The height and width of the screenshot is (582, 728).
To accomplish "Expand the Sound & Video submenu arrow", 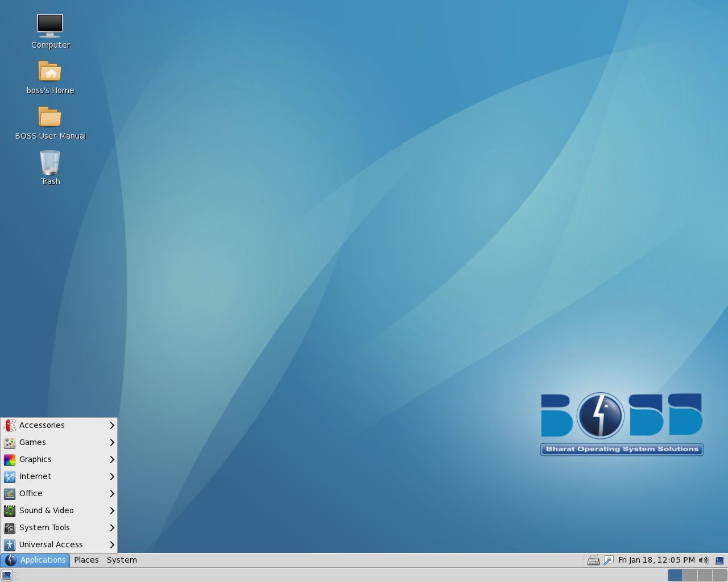I will (112, 510).
